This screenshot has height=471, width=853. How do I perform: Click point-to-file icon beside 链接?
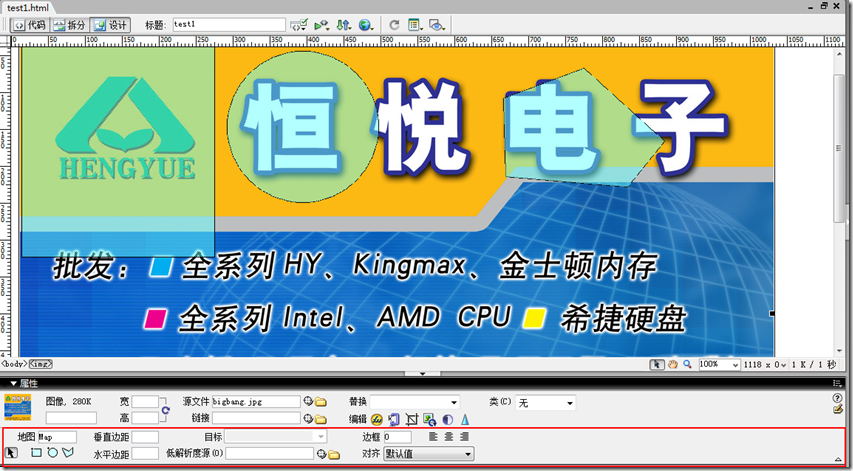[308, 418]
